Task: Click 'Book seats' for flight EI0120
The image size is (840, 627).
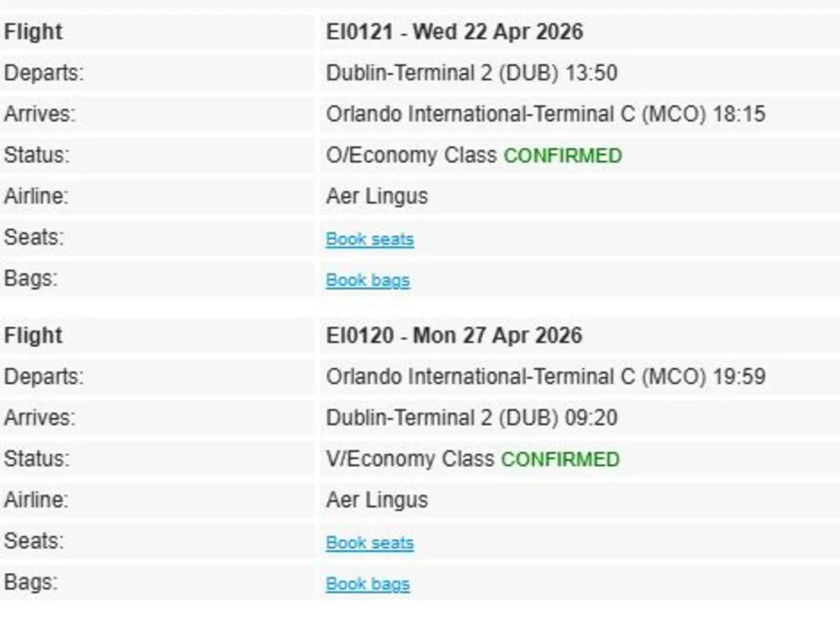Action: [370, 542]
